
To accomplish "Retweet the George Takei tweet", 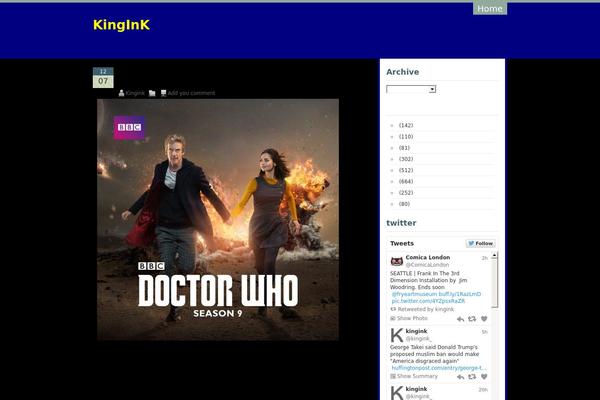I will pos(472,377).
